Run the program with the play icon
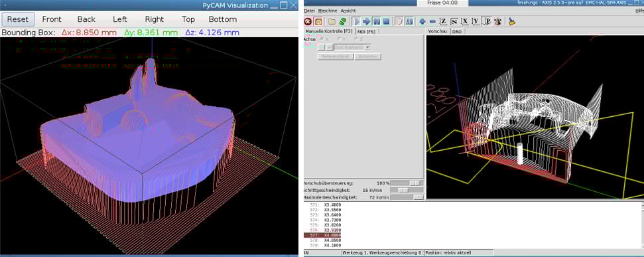The height and width of the screenshot is (257, 644). 357,21
